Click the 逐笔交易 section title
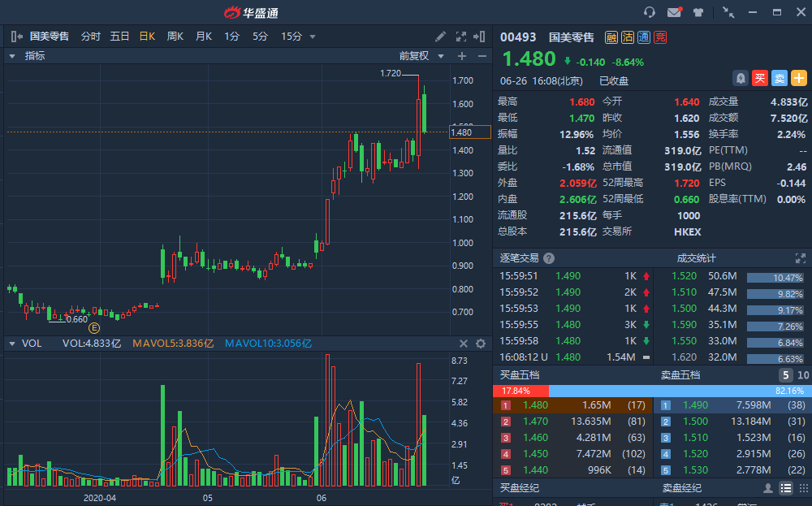Viewport: 812px width, 506px height. click(x=519, y=258)
